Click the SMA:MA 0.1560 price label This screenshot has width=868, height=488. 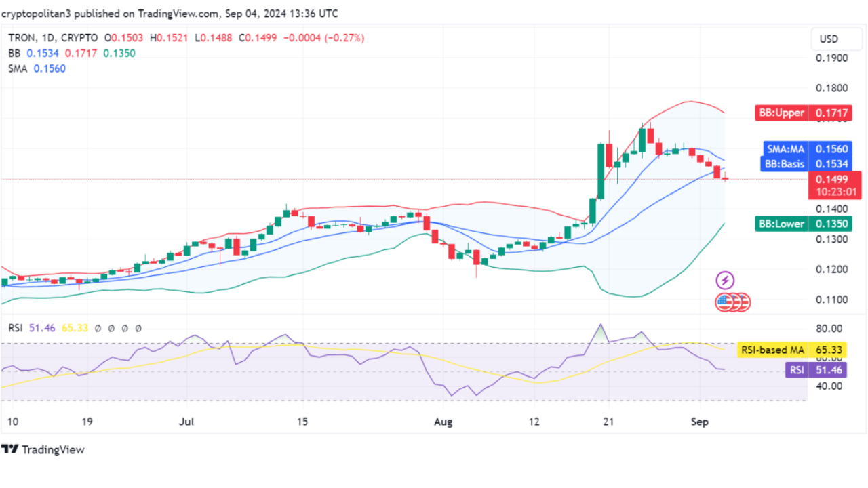point(807,149)
